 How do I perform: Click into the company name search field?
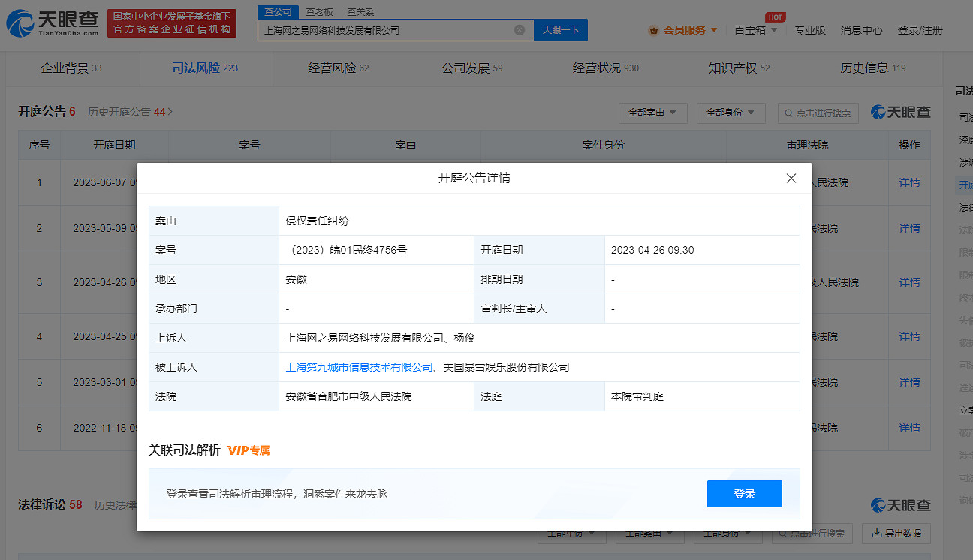point(383,30)
